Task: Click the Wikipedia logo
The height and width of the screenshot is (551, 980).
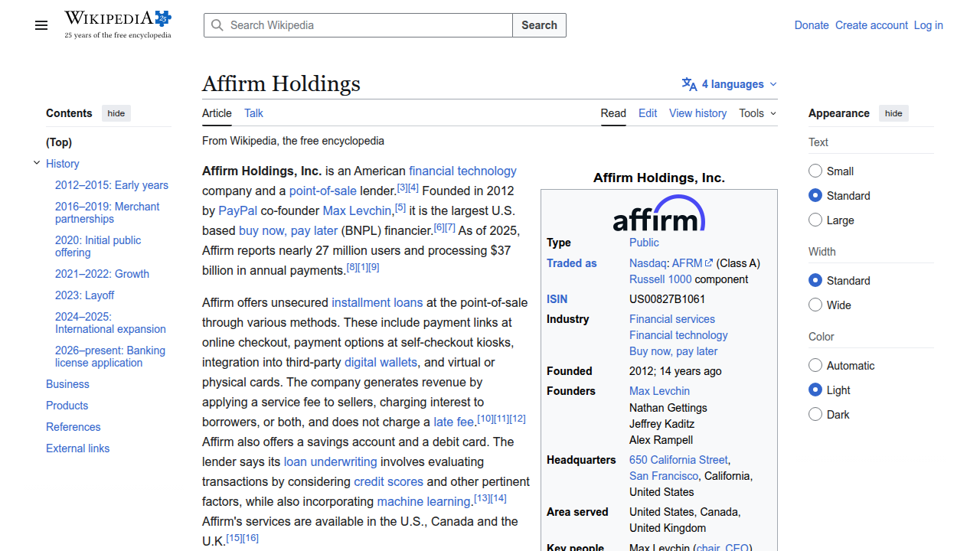Action: tap(118, 24)
